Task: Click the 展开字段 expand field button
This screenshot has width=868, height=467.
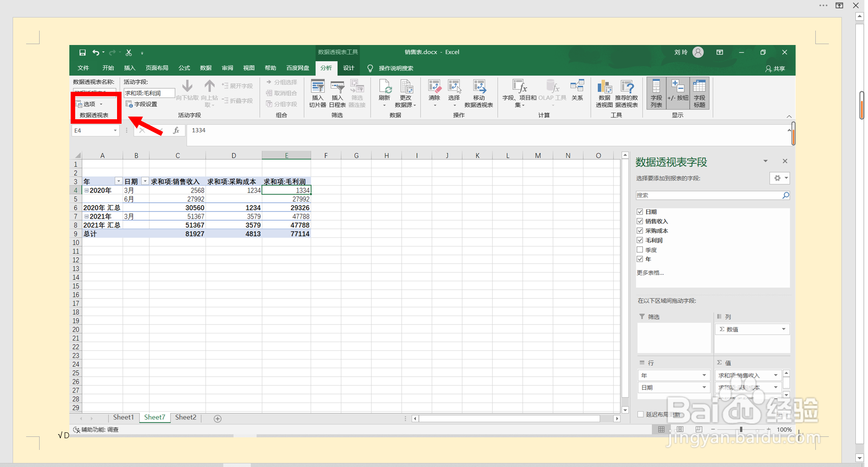Action: click(237, 86)
